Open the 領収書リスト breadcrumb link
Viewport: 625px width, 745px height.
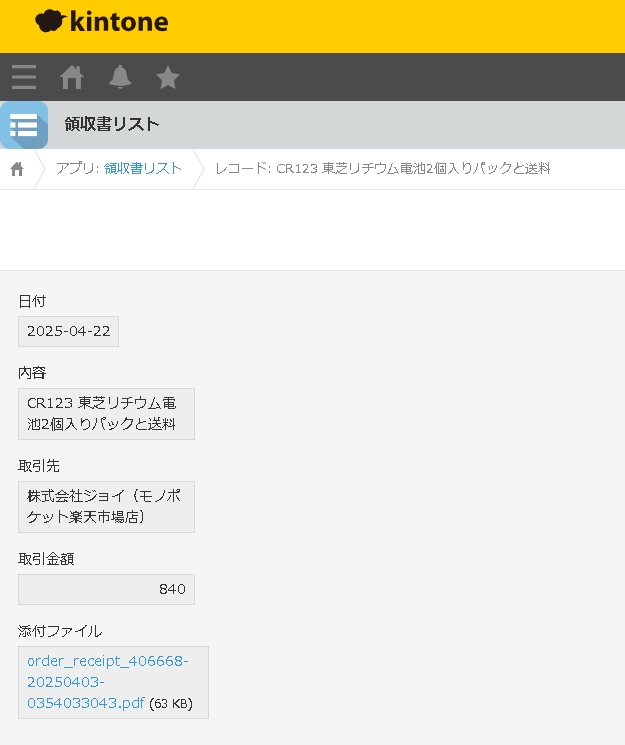pyautogui.click(x=143, y=168)
